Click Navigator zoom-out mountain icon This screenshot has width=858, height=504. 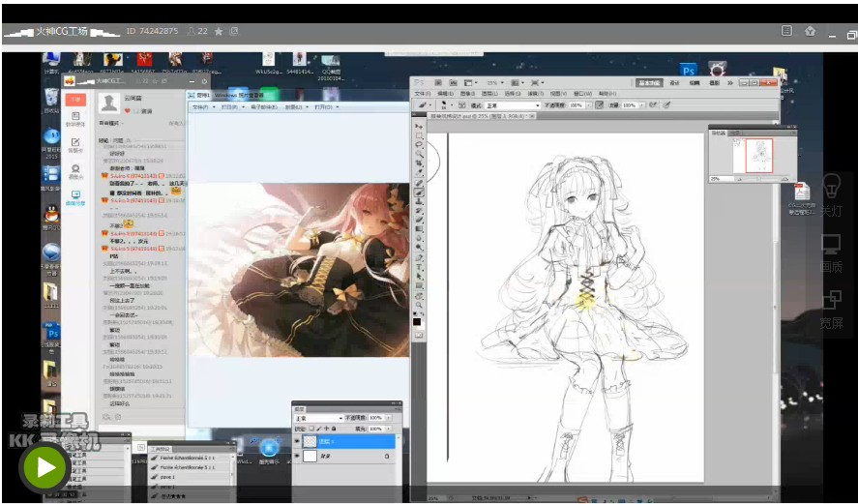click(x=740, y=180)
